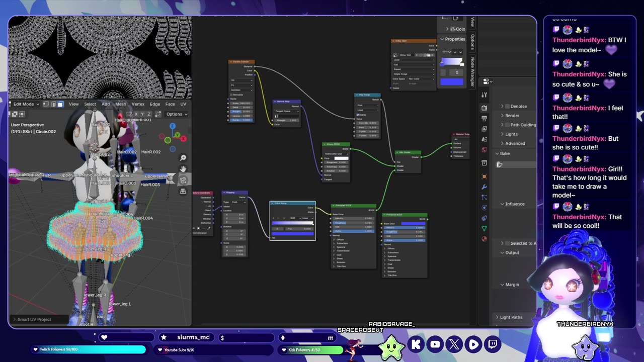The height and width of the screenshot is (362, 644).
Task: Open the Edge menu
Action: (x=155, y=104)
